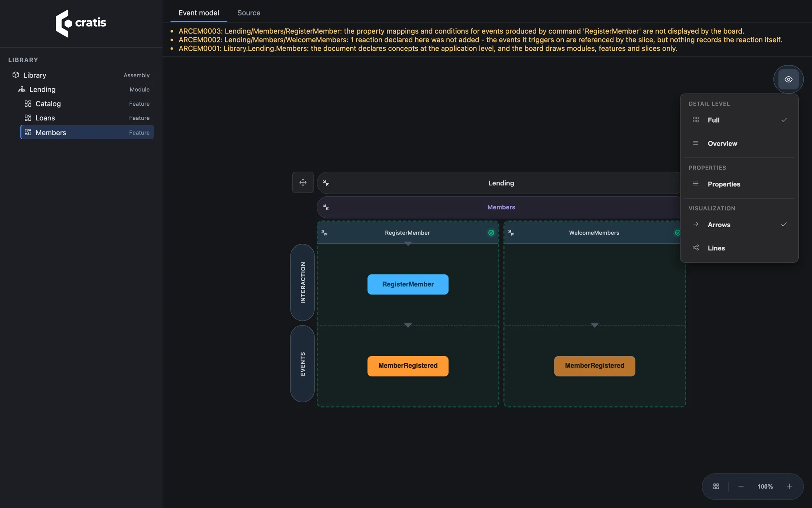This screenshot has height=508, width=812.
Task: Zoom in with the plus button
Action: (789, 487)
